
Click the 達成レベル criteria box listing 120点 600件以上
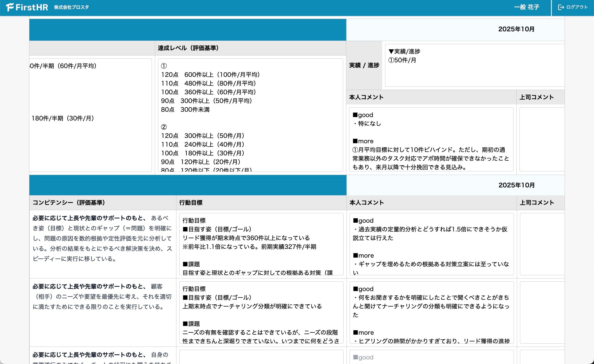(250, 115)
